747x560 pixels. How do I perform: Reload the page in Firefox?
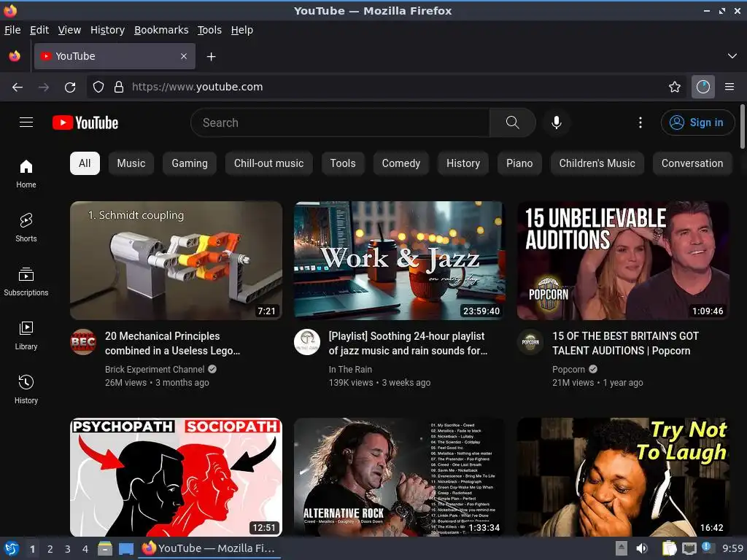click(70, 87)
